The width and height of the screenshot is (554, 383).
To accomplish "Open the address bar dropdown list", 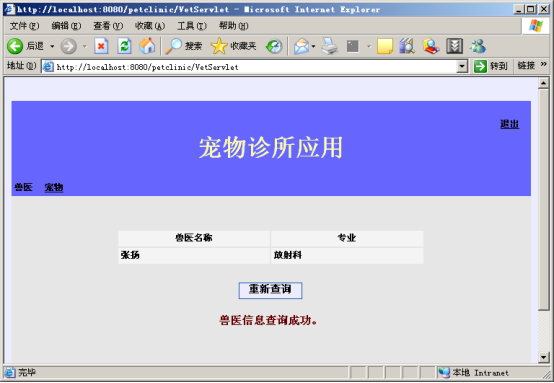I will point(462,66).
